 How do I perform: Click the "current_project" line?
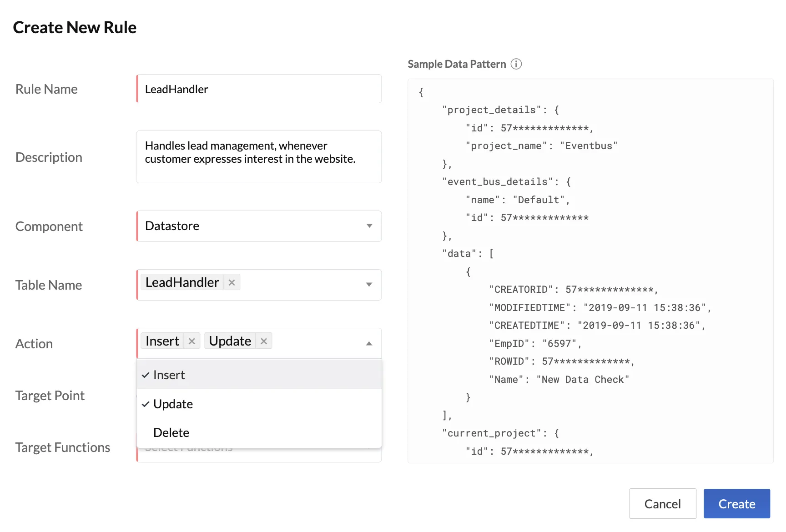500,433
